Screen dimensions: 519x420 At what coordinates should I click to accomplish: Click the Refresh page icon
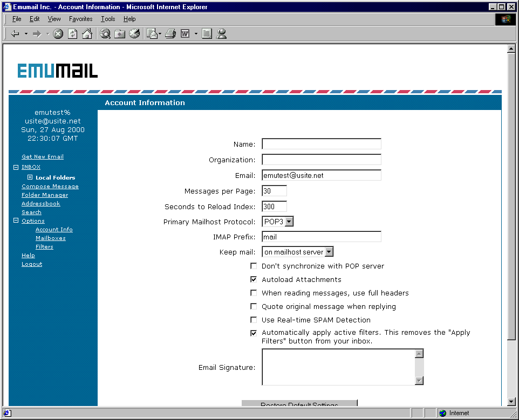pos(72,34)
